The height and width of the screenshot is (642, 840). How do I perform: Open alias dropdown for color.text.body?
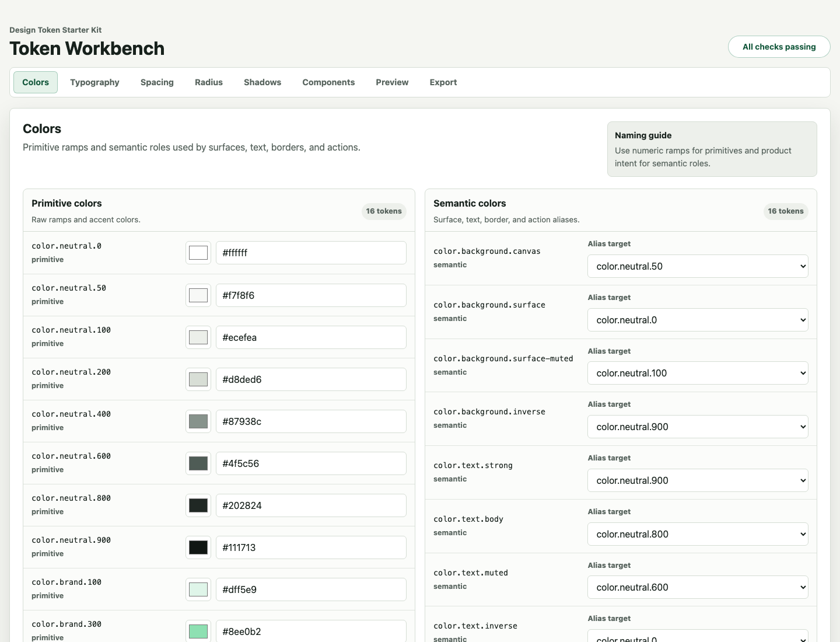pos(698,534)
